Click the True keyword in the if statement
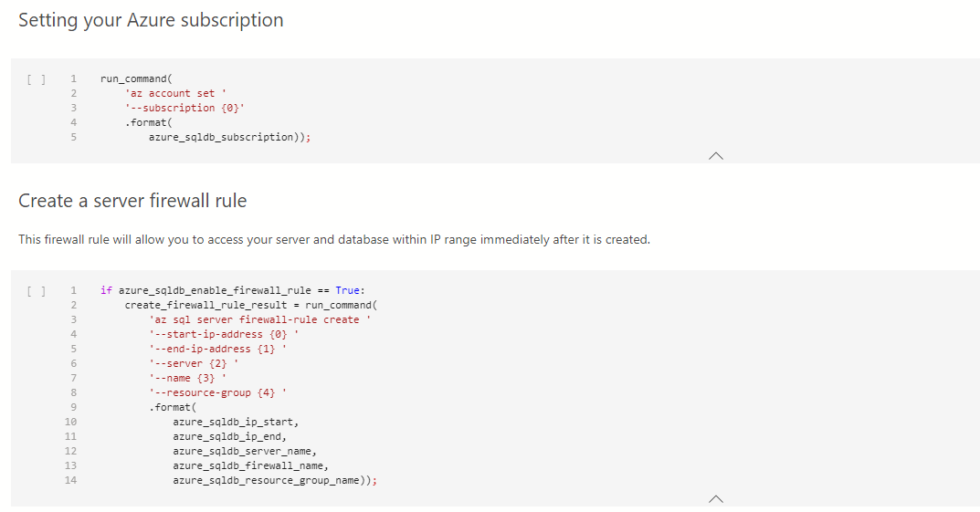Screen dimensions: 980x512 [x=348, y=290]
